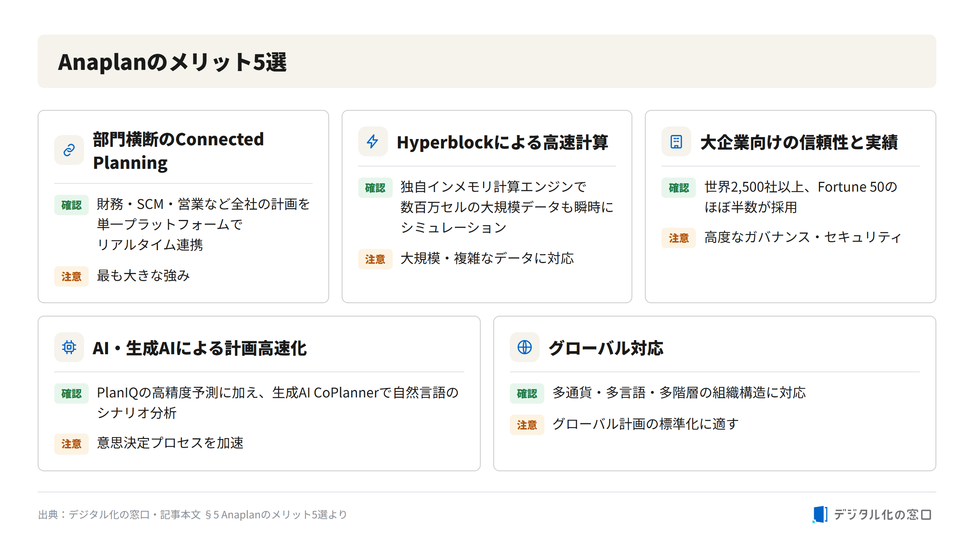Click the footer source line starting with 出典
The image size is (974, 560).
pos(192,514)
